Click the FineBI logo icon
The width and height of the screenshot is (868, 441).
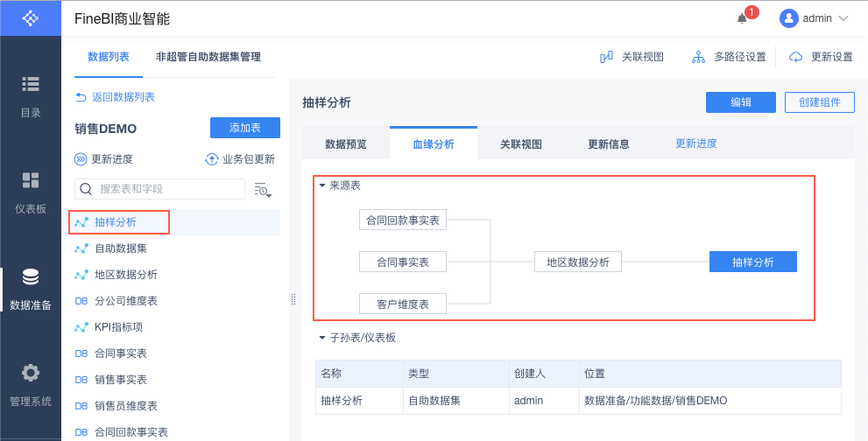pos(31,17)
